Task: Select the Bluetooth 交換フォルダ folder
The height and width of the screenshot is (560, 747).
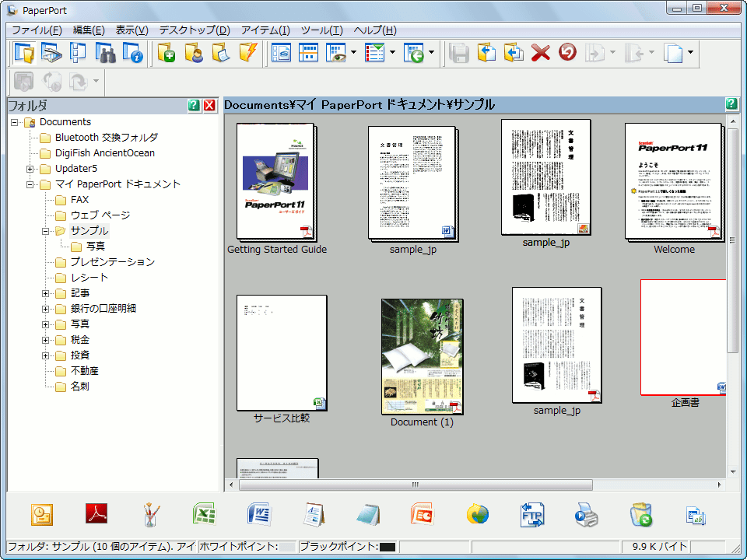Action: pos(107,138)
